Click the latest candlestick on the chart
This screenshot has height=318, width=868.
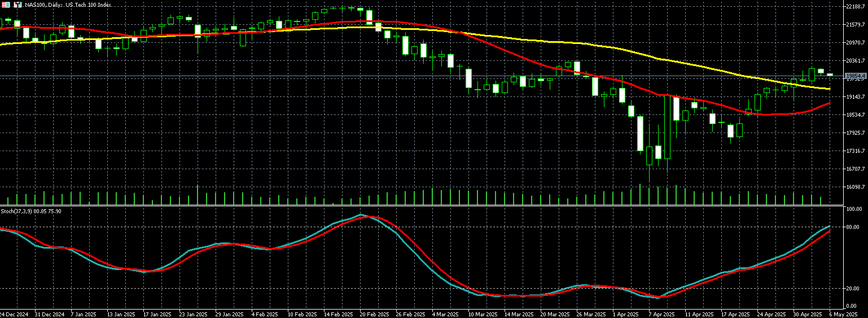[830, 74]
